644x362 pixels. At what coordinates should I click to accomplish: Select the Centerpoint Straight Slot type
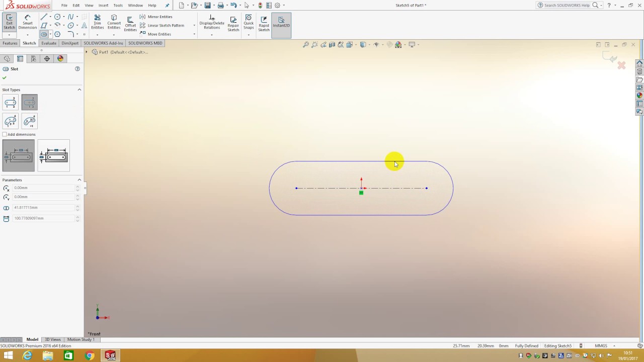pyautogui.click(x=29, y=103)
